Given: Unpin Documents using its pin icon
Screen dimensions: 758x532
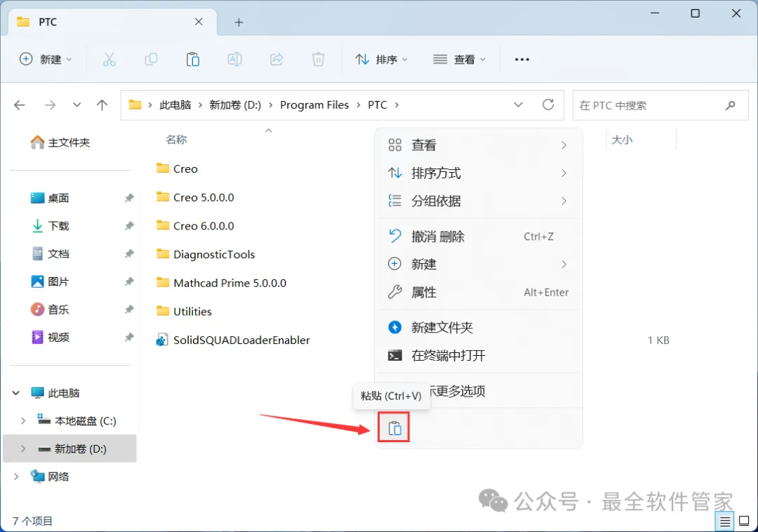Looking at the screenshot, I should [129, 253].
